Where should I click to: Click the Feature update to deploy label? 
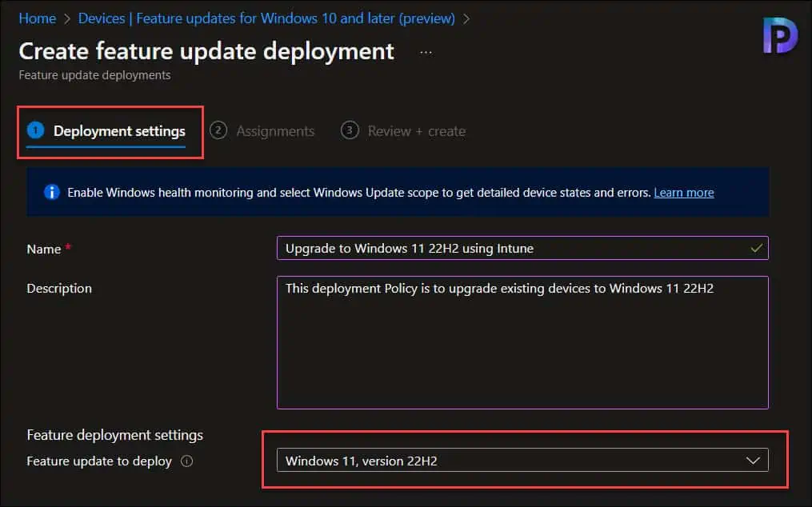point(99,461)
